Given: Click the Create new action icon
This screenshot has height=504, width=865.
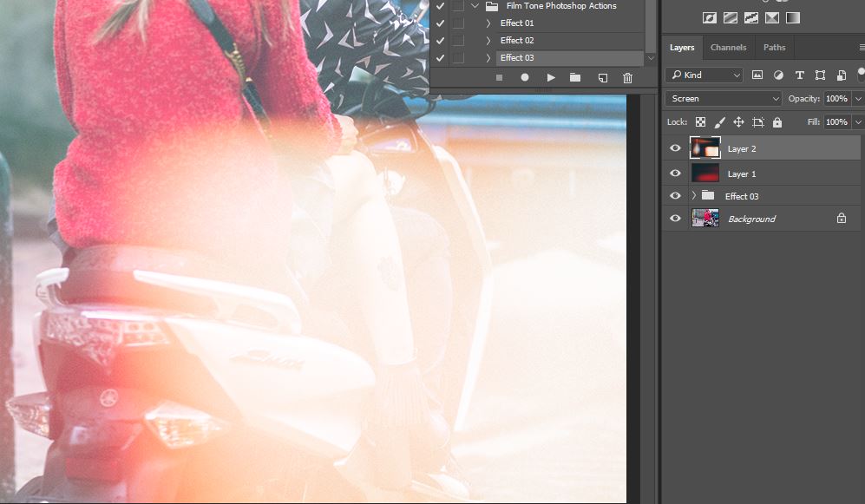Looking at the screenshot, I should 602,77.
